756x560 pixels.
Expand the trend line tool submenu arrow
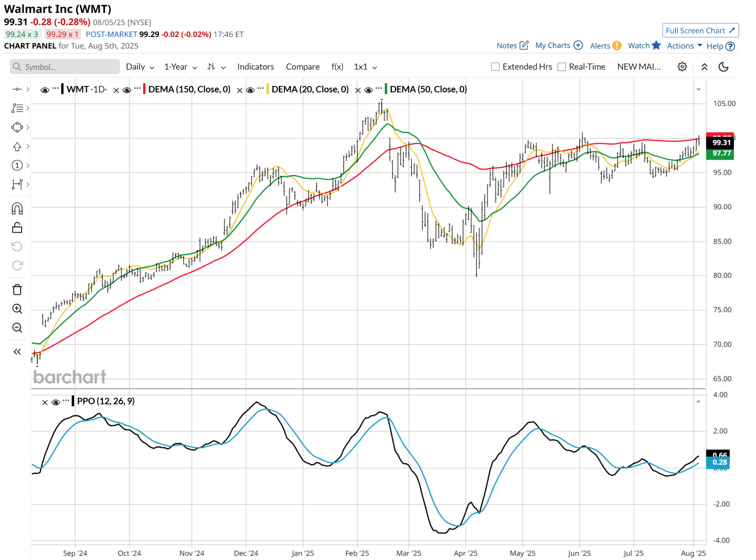click(x=28, y=89)
